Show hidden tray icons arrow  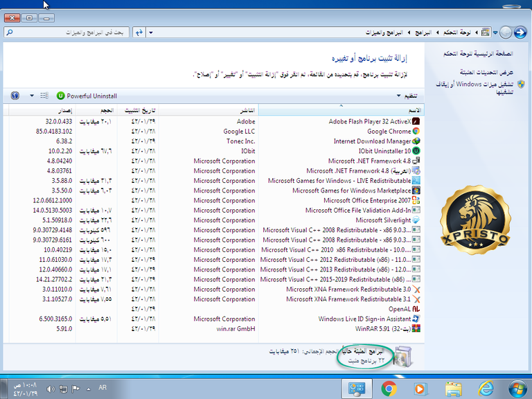click(x=89, y=389)
